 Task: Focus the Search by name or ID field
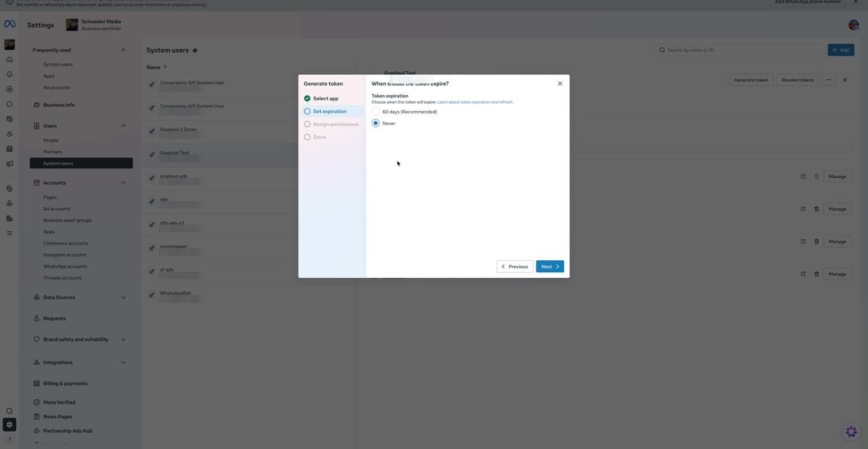point(741,50)
